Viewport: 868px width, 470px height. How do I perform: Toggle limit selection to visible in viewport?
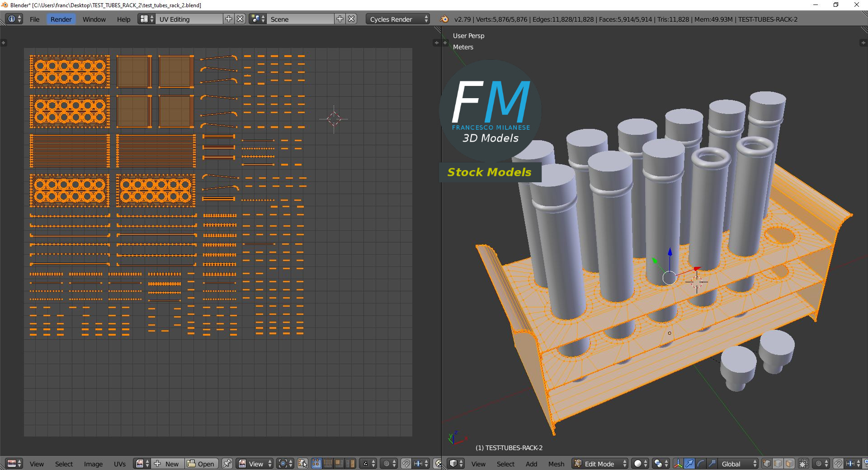[803, 464]
